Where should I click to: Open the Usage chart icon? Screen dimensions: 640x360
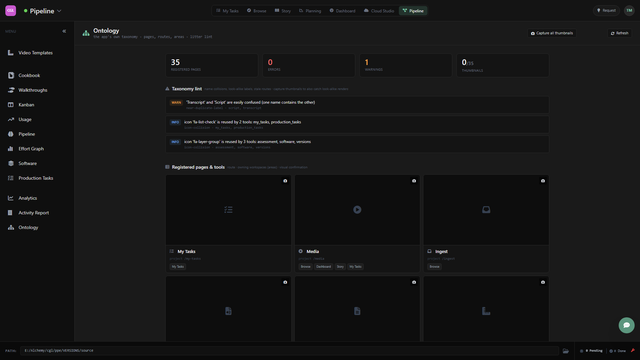pos(11,119)
